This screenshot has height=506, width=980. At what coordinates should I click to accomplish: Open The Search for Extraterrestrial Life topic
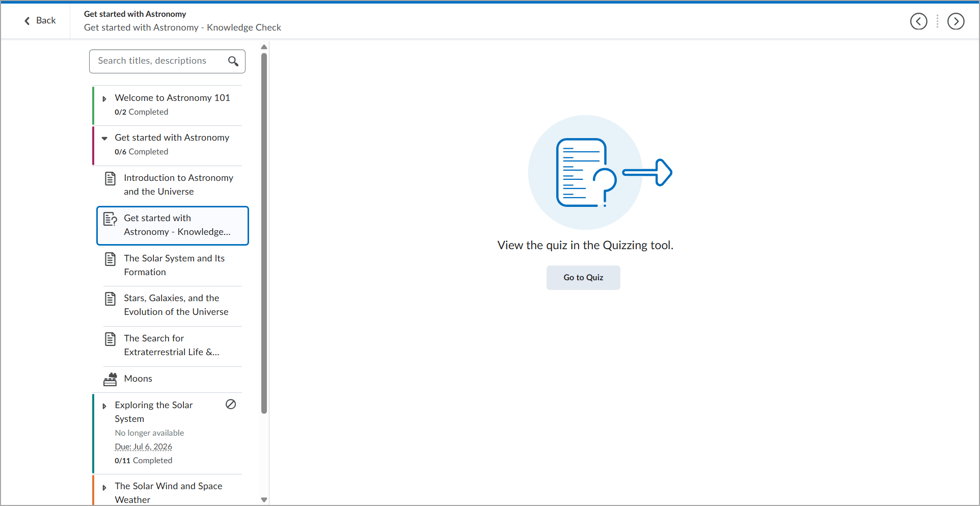[x=172, y=345]
